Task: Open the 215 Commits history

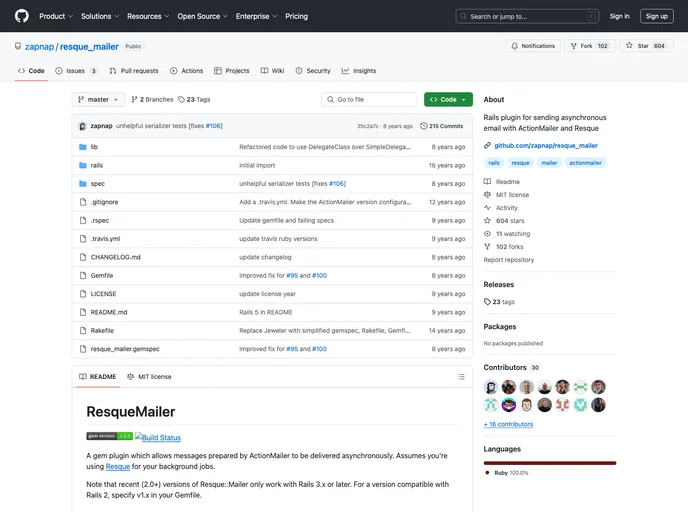Action: 441,126
